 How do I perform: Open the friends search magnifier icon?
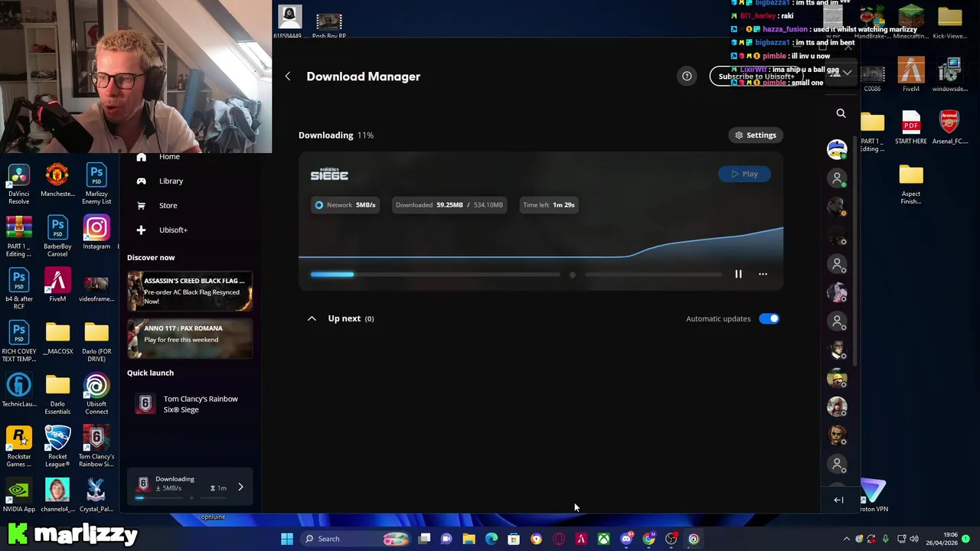(x=841, y=113)
